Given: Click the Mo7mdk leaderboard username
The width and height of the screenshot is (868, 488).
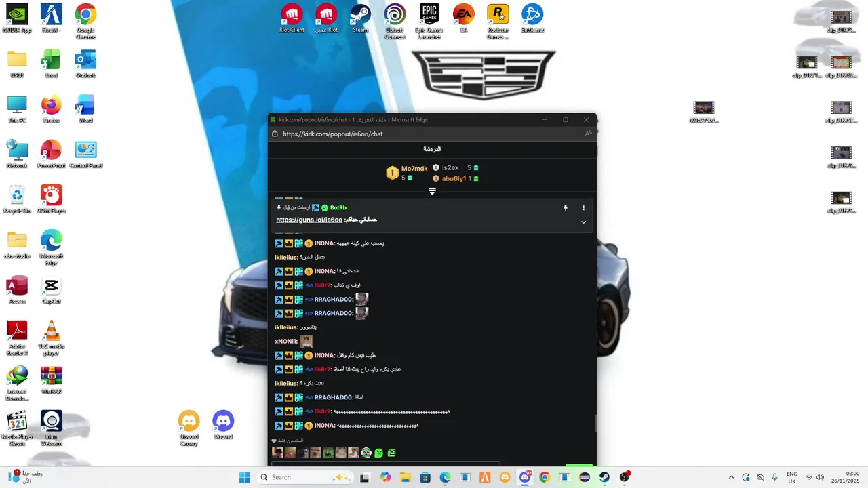Looking at the screenshot, I should [x=414, y=169].
